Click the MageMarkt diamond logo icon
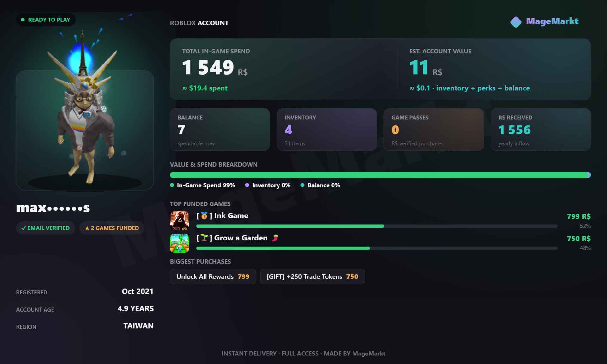Viewport: 607px width, 364px height. click(x=516, y=22)
